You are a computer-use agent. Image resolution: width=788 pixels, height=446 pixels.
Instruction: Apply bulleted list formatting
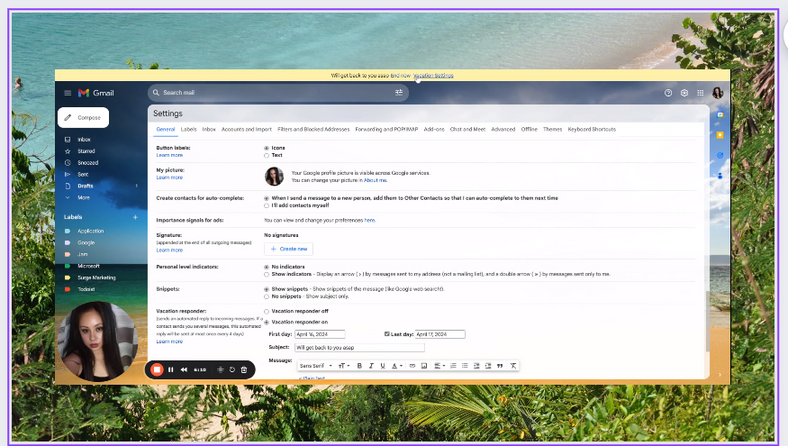pos(464,366)
